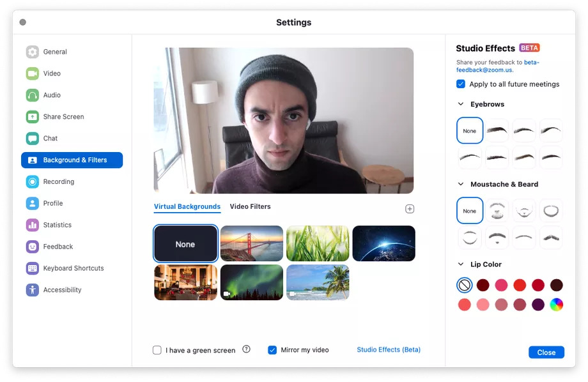Select None for Eyebrows
The width and height of the screenshot is (588, 382).
click(x=470, y=130)
